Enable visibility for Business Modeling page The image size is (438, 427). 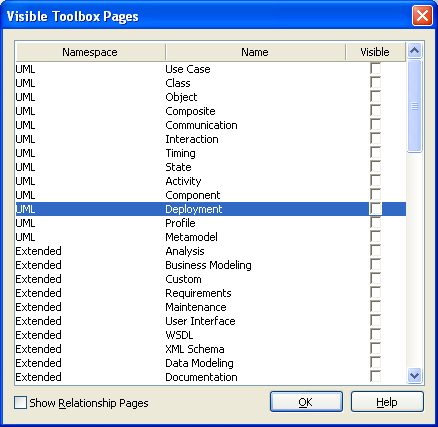(x=375, y=265)
